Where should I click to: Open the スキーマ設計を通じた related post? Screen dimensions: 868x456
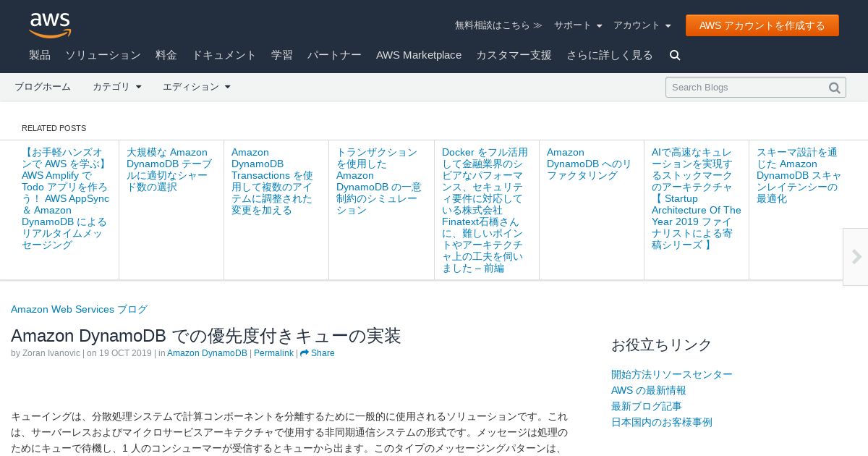[x=799, y=175]
